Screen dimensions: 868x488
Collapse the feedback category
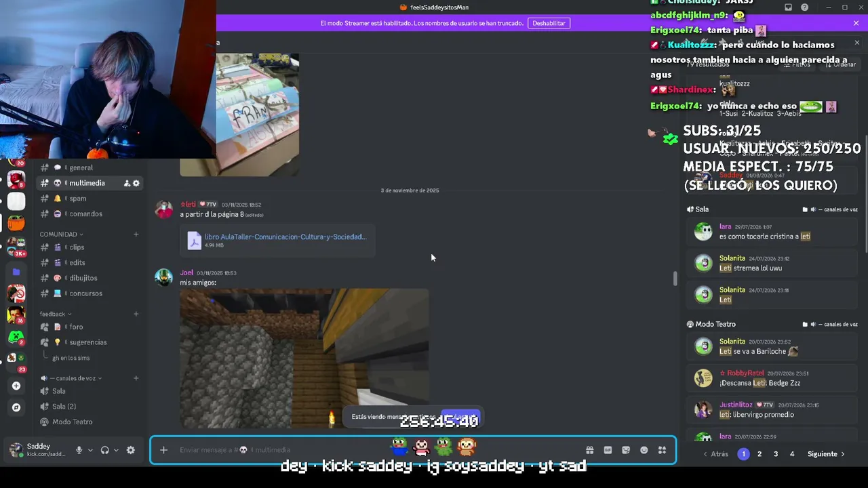(56, 314)
